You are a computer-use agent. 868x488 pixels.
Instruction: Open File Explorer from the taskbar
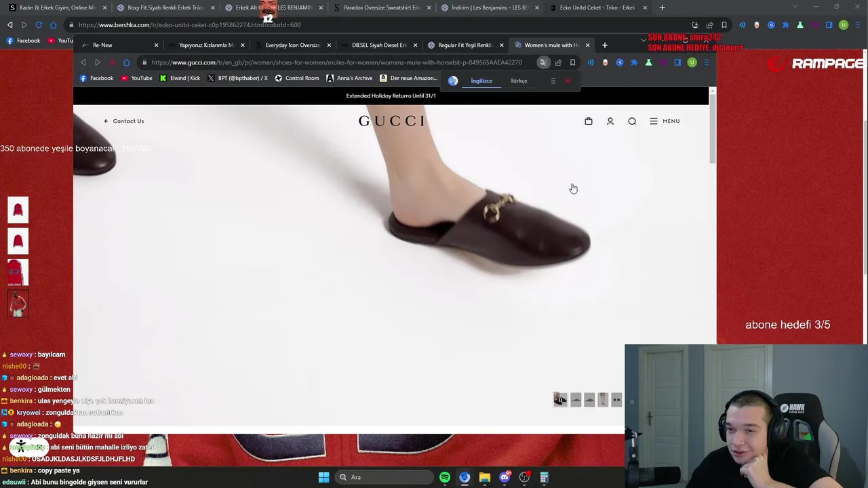coord(484,477)
